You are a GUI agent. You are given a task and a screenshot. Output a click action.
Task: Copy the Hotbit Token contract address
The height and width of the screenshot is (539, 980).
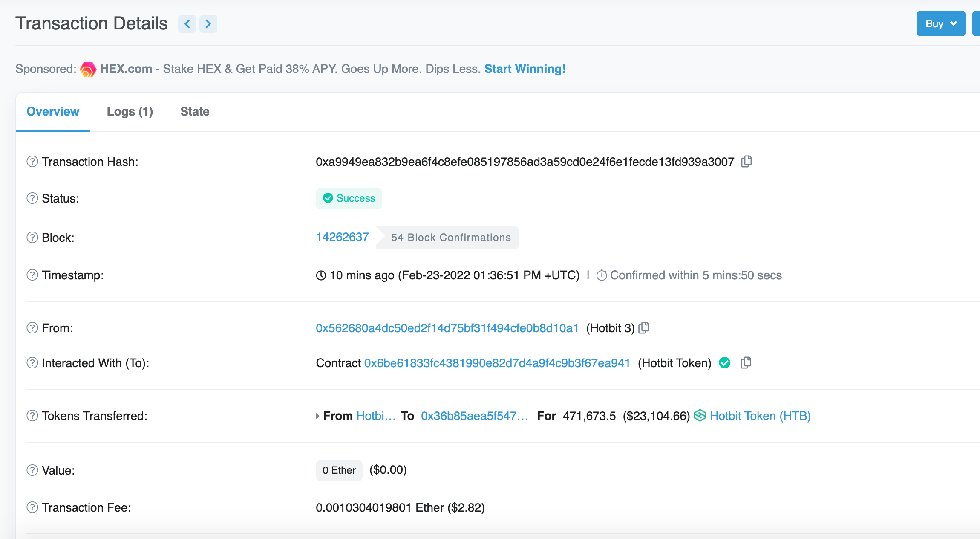click(746, 363)
